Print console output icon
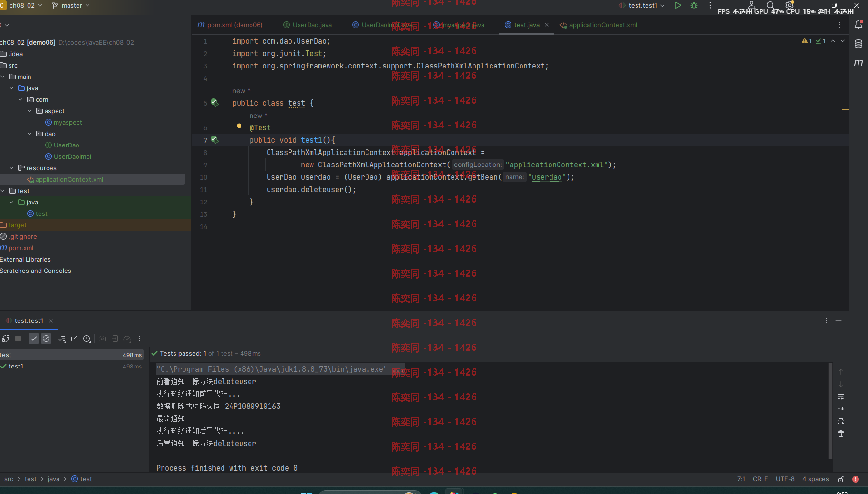 point(841,421)
